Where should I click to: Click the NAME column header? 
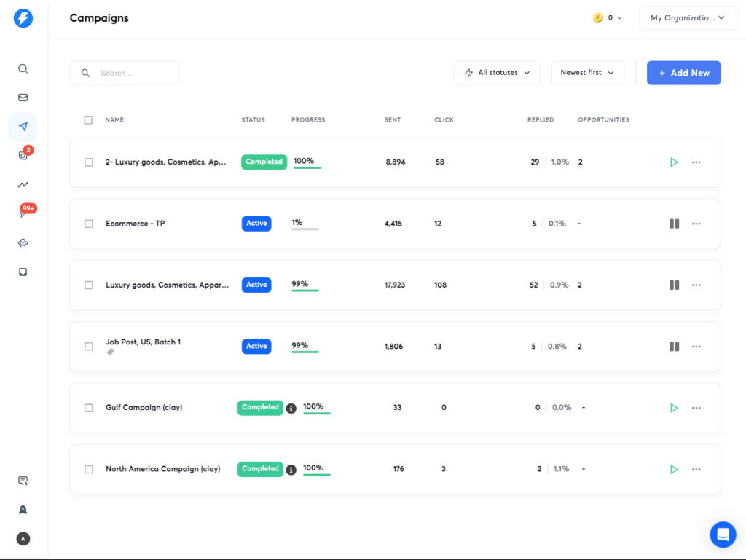pyautogui.click(x=114, y=120)
